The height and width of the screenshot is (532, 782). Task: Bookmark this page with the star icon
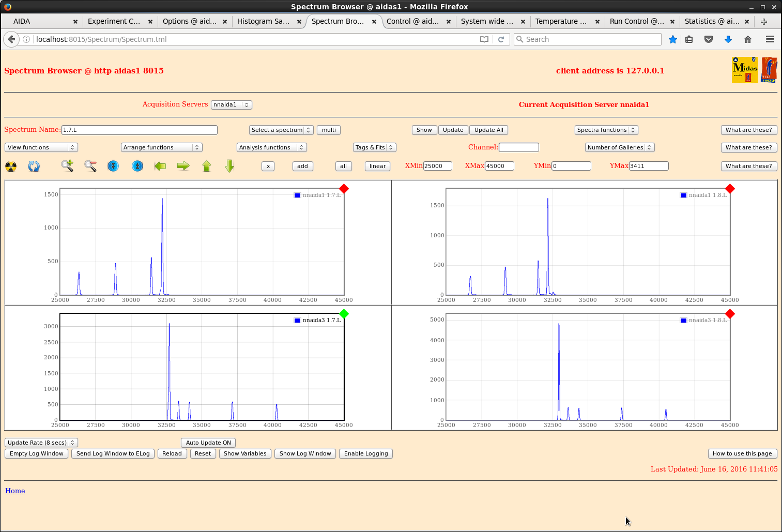tap(673, 39)
